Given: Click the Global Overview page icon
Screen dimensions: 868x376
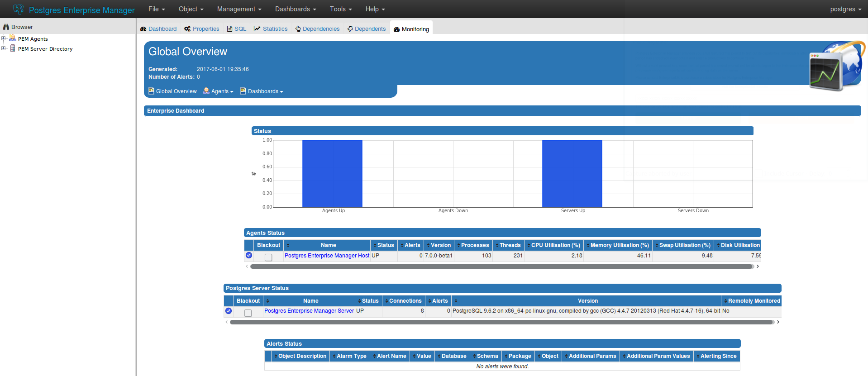Looking at the screenshot, I should point(152,91).
